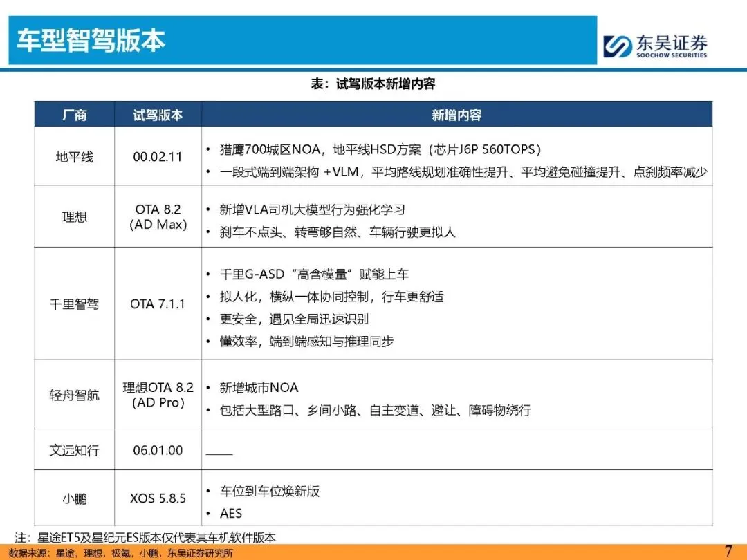The height and width of the screenshot is (560, 747).
Task: Click the line starting 包括大型路口、乡间小路
Action: (x=375, y=410)
